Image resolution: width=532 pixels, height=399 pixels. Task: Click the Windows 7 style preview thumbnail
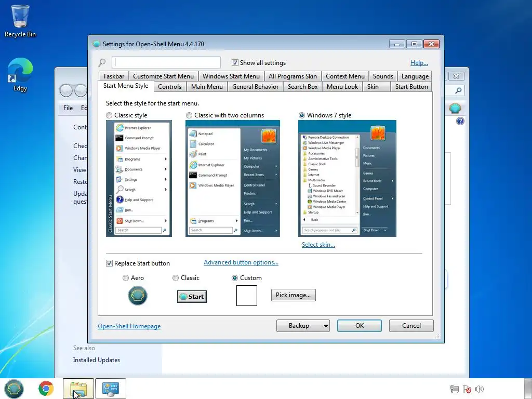(x=347, y=179)
